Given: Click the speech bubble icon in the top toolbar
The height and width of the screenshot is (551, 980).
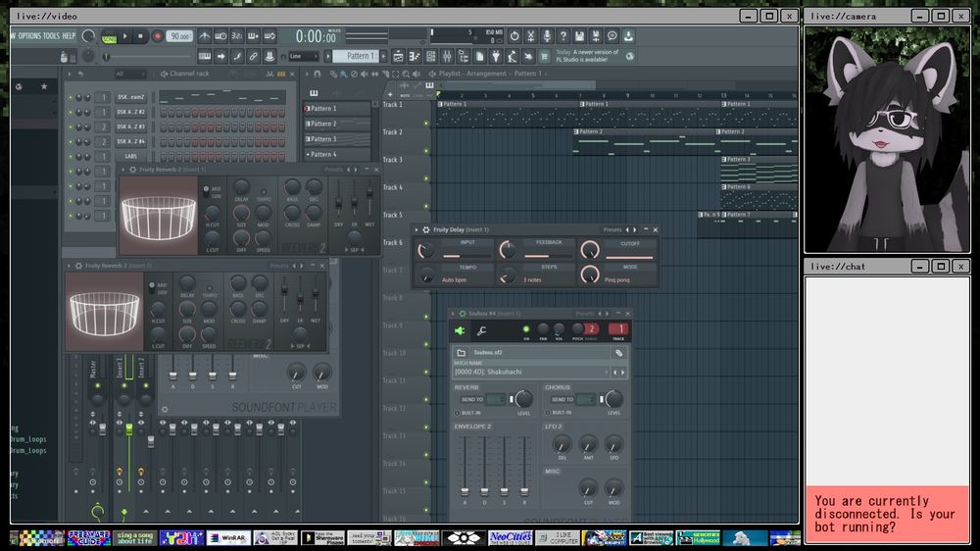Looking at the screenshot, I should 612,36.
